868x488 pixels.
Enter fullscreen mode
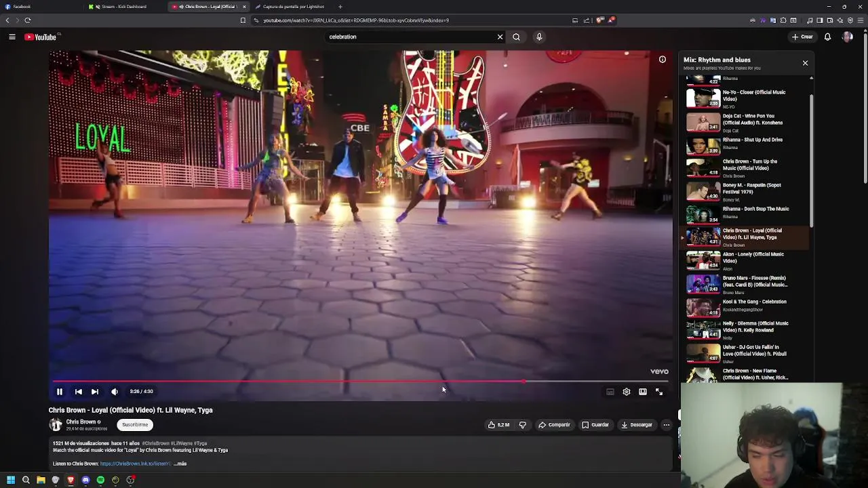tap(659, 392)
